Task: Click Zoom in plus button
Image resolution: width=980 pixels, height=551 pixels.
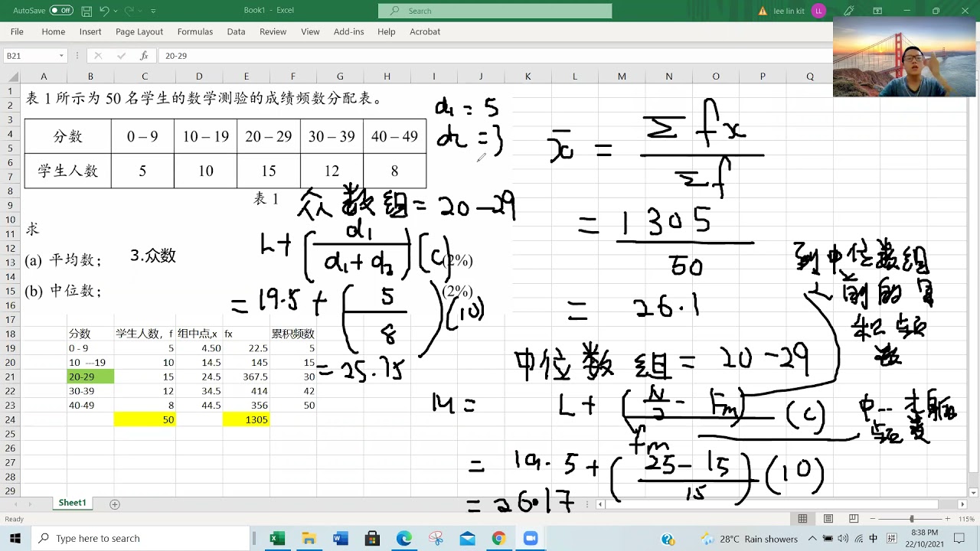Action: [948, 519]
